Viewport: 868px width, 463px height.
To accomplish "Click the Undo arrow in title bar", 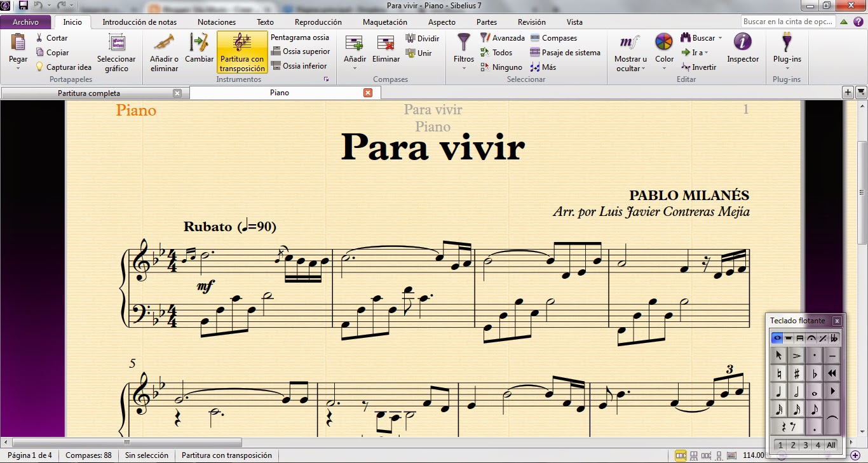I will click(38, 5).
